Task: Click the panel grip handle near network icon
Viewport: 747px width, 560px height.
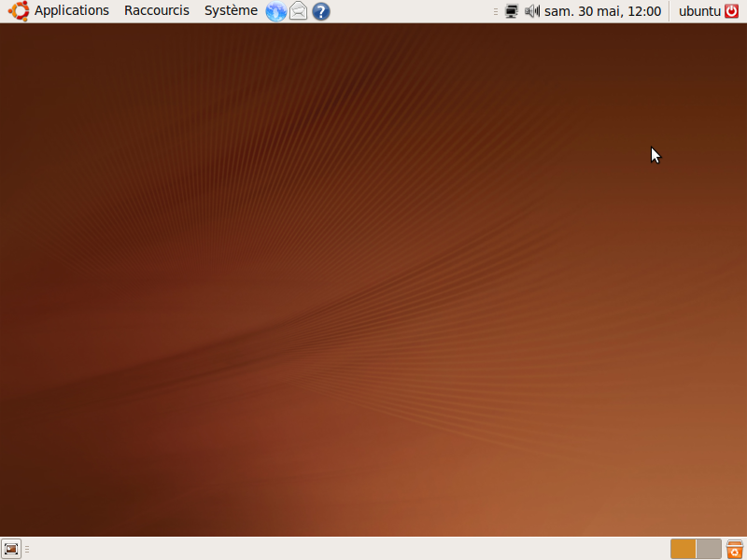Action: (x=496, y=11)
